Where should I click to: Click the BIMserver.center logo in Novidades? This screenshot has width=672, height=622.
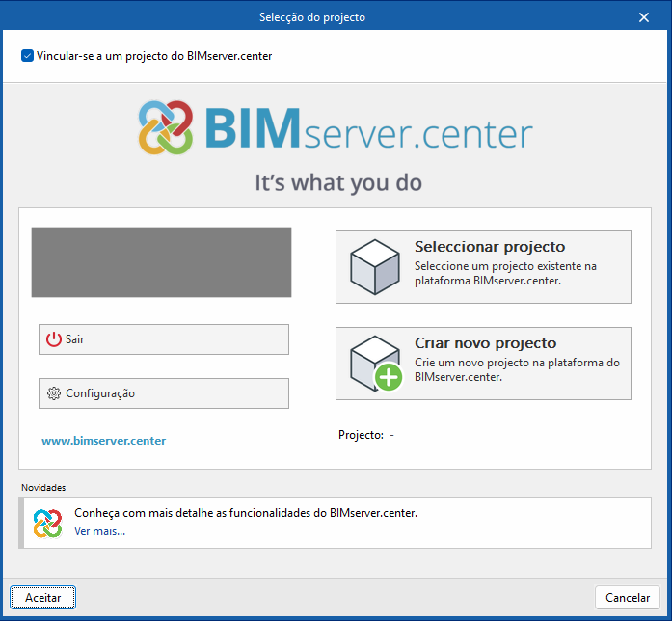(x=47, y=524)
